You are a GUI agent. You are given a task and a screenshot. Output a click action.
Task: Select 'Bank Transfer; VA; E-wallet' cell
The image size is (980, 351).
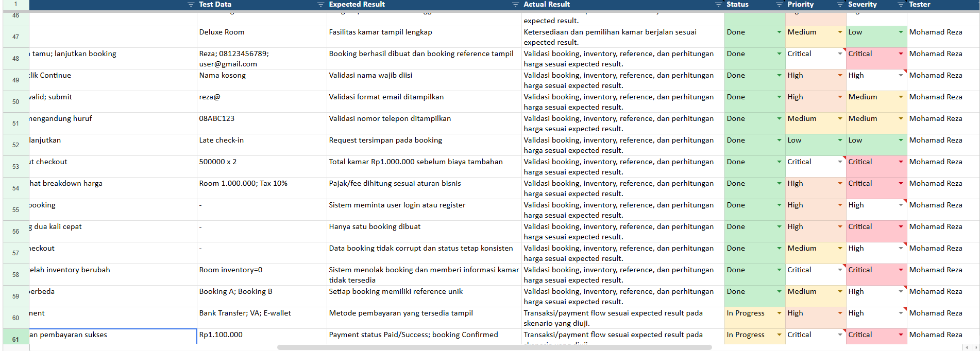click(x=262, y=318)
